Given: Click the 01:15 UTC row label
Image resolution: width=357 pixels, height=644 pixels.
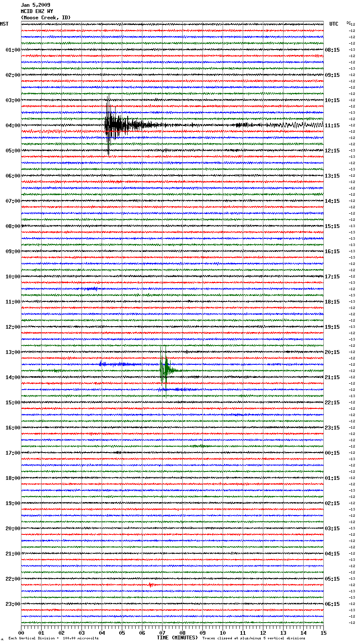Looking at the screenshot, I should coord(332,478).
